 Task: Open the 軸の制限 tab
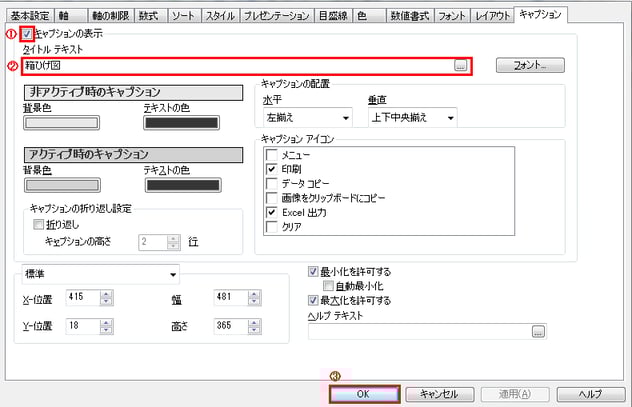[111, 16]
